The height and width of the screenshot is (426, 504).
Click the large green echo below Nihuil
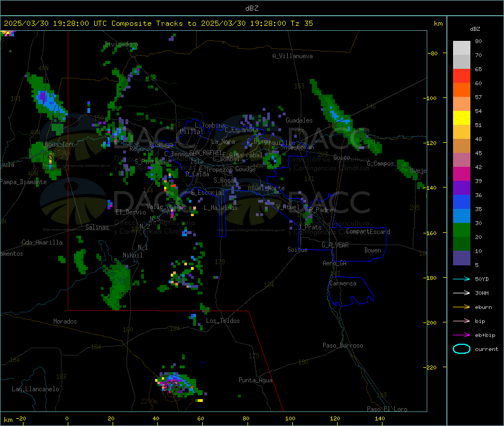116,284
